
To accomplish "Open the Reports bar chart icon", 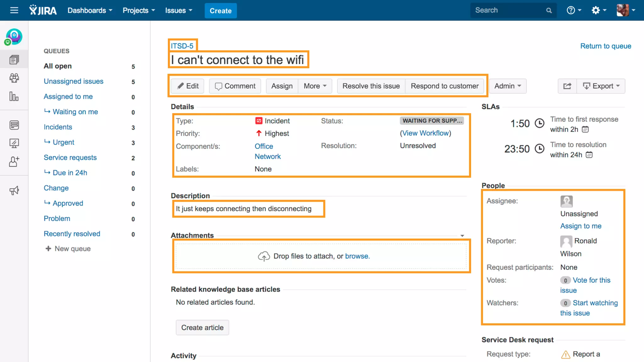I will tap(14, 96).
